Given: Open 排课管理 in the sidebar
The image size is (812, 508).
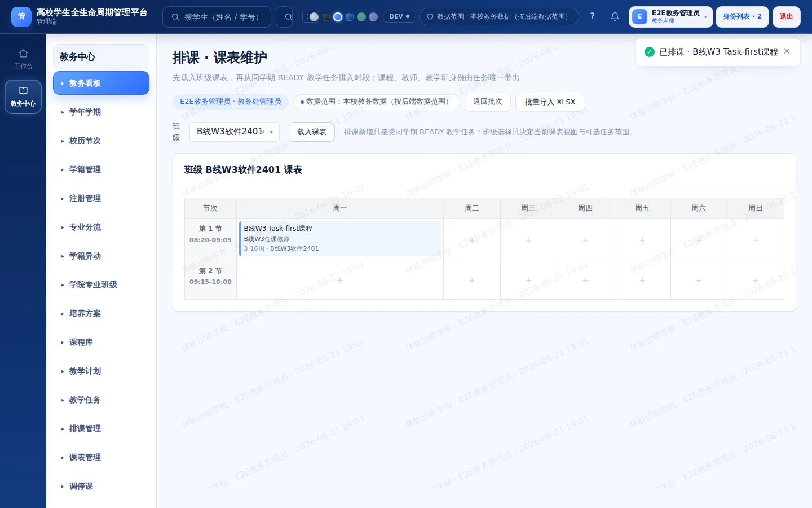Looking at the screenshot, I should [101, 428].
